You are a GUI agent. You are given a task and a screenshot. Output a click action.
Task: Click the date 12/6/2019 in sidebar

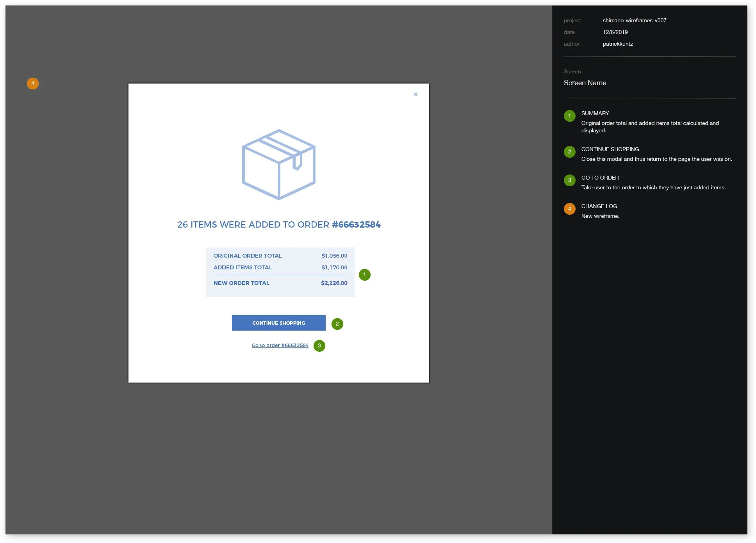click(x=615, y=32)
